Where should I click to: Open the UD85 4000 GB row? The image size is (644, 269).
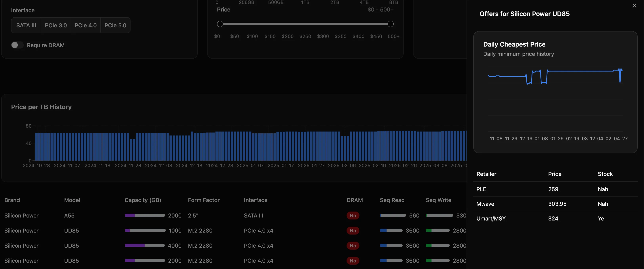pos(71,245)
